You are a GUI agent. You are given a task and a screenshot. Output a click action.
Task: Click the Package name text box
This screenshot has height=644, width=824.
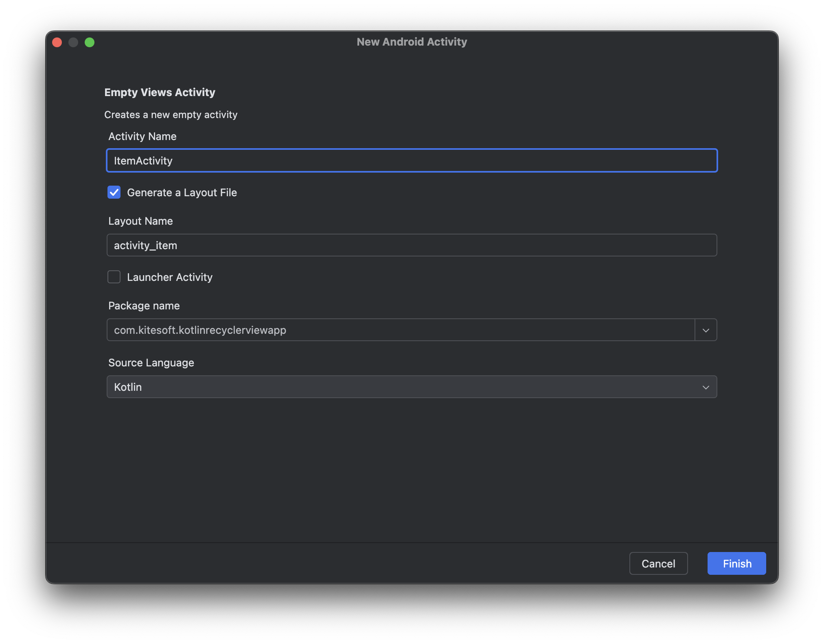(400, 330)
